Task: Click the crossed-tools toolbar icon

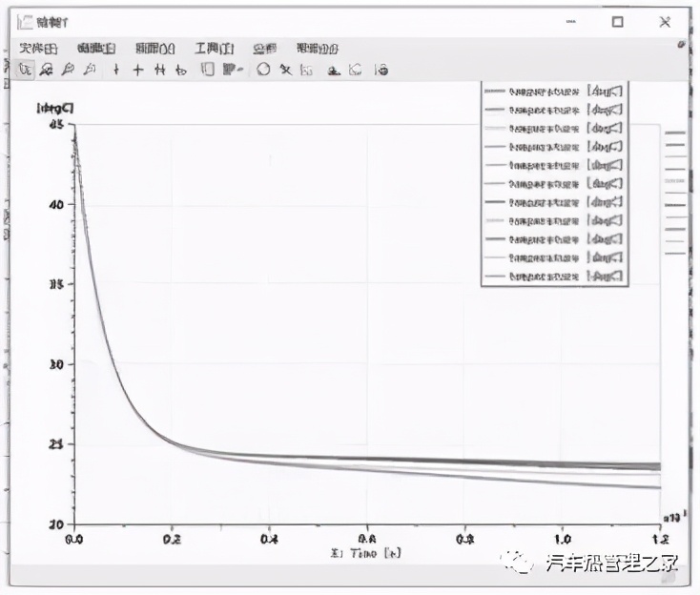Action: pos(285,70)
